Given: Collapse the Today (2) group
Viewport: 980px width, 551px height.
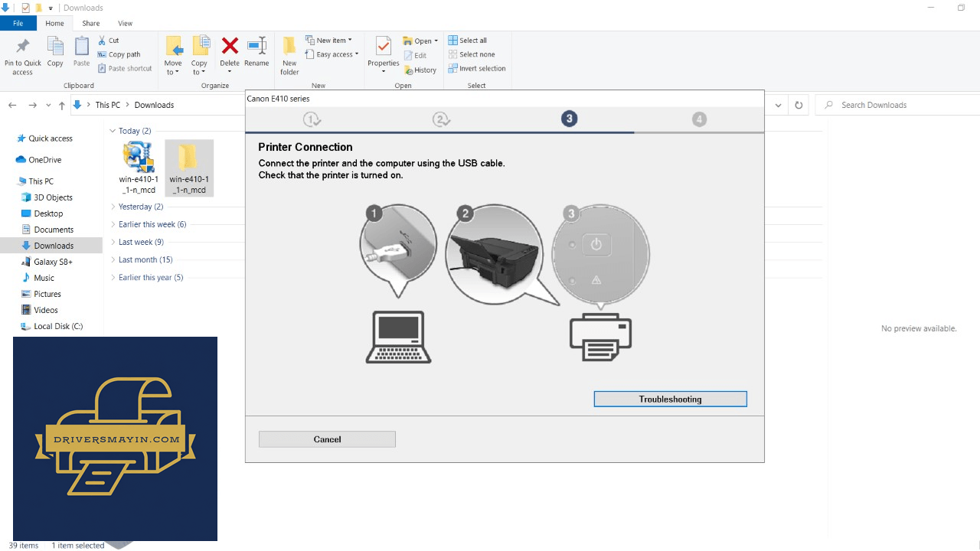Looking at the screenshot, I should pyautogui.click(x=113, y=131).
